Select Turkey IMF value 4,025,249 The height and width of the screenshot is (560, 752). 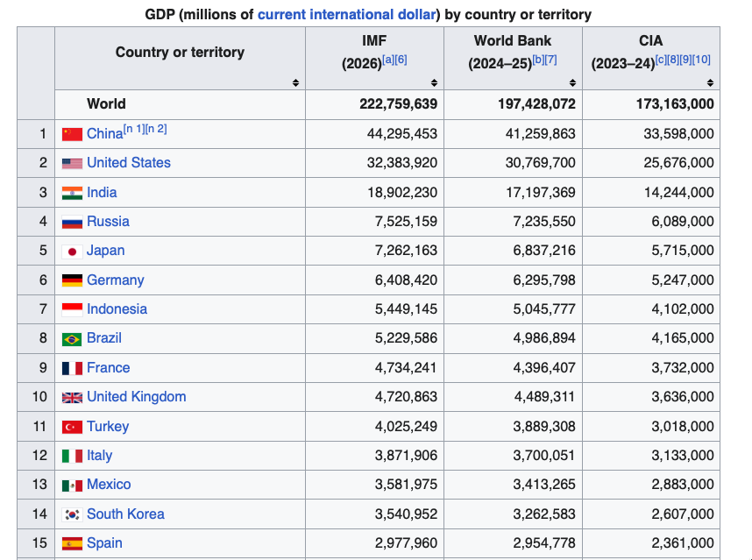coord(406,426)
